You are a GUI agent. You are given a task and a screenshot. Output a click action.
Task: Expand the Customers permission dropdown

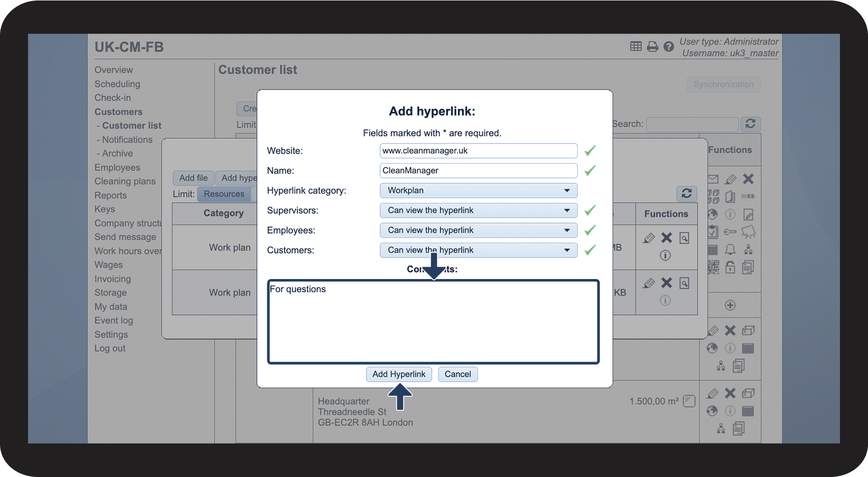478,250
